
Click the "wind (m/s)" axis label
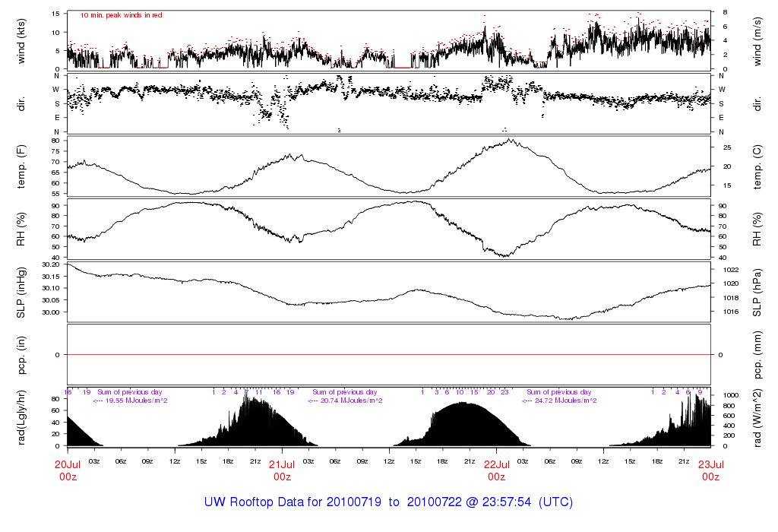click(x=757, y=41)
